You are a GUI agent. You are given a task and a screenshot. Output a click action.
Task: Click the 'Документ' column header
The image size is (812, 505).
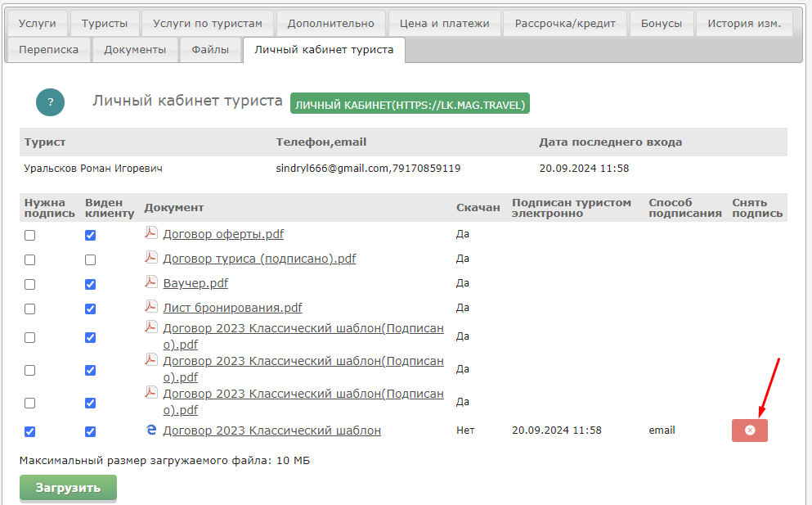point(174,208)
